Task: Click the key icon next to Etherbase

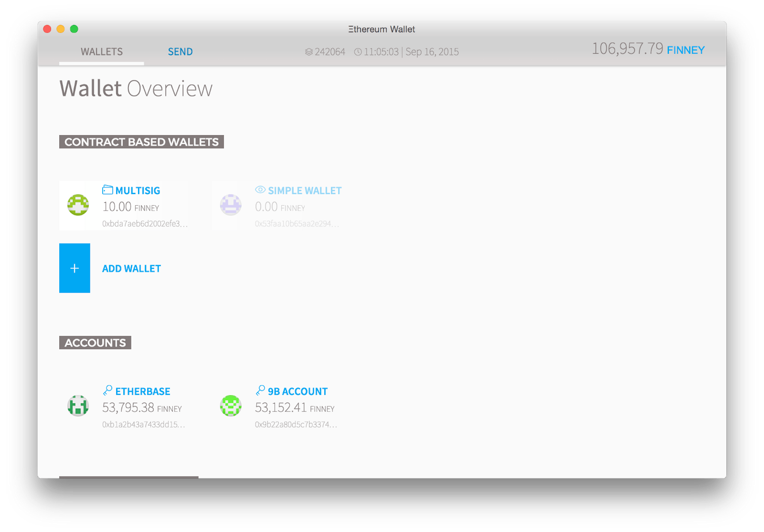Action: click(107, 390)
